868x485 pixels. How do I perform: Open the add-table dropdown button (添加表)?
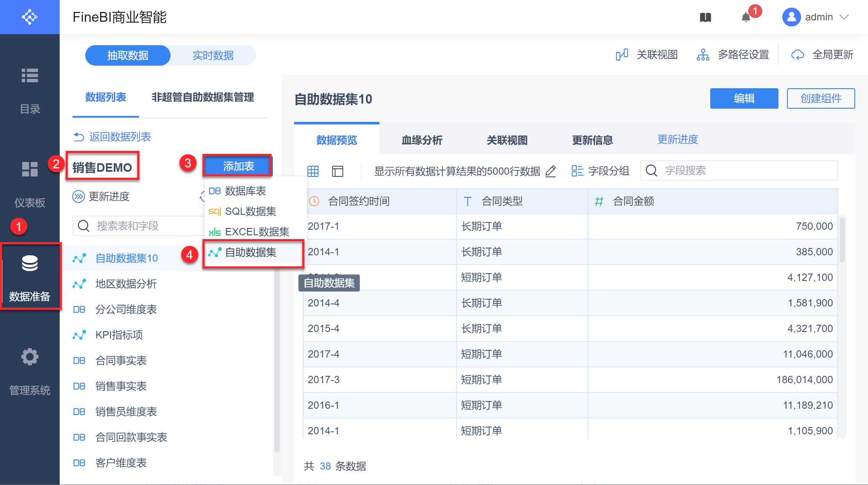(x=238, y=166)
